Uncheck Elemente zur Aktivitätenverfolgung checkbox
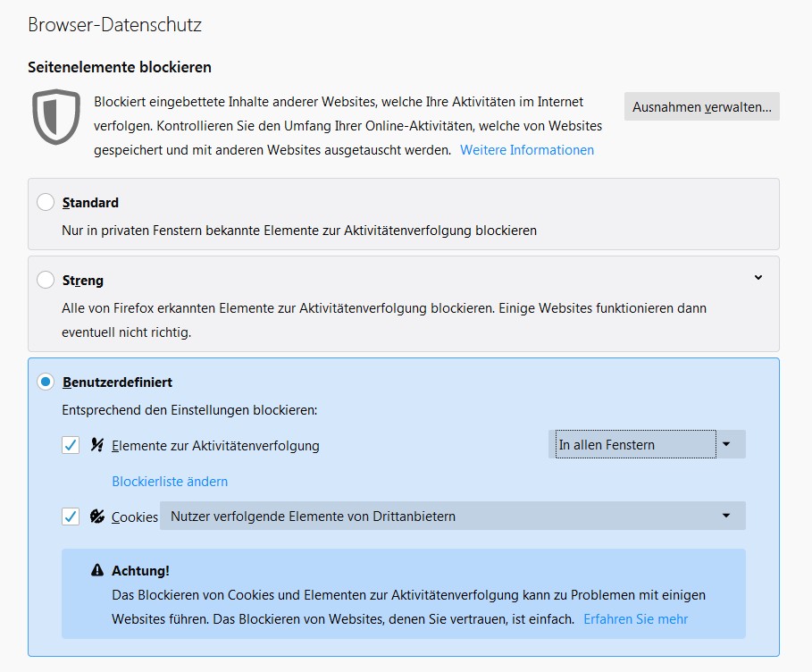 (71, 445)
